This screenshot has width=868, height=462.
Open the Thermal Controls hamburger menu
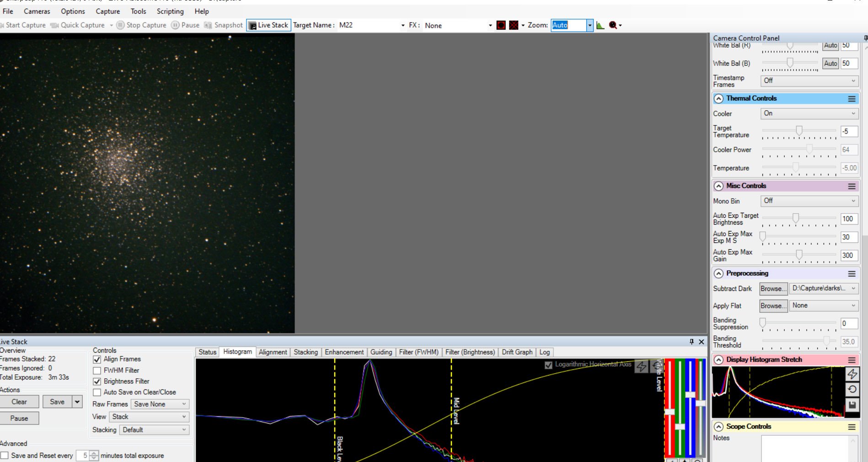point(852,99)
